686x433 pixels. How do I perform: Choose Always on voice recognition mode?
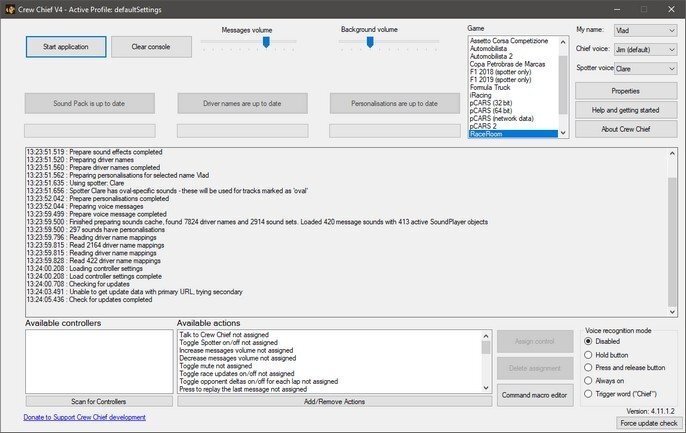[589, 380]
